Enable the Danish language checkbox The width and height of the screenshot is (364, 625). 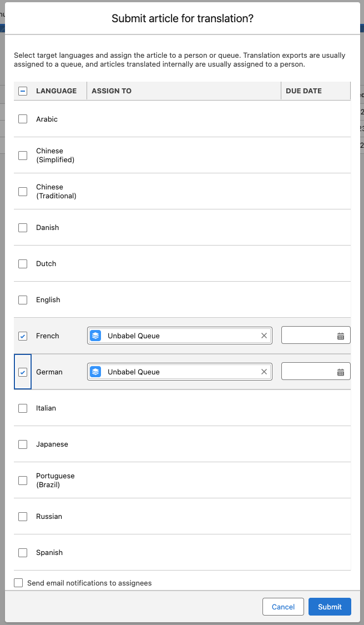(23, 228)
